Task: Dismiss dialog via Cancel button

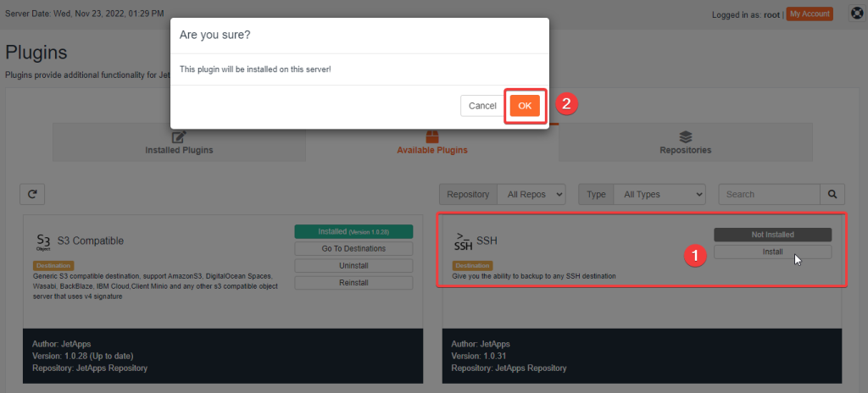Action: point(482,106)
